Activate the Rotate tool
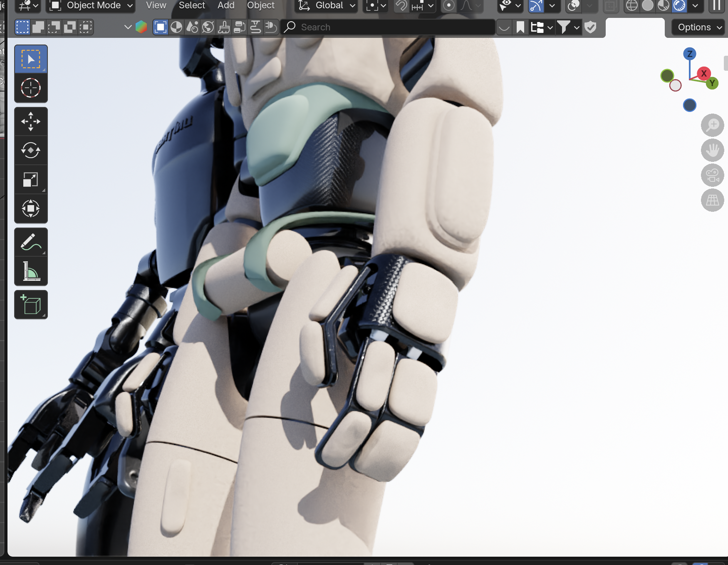Image resolution: width=728 pixels, height=565 pixels. click(x=31, y=150)
